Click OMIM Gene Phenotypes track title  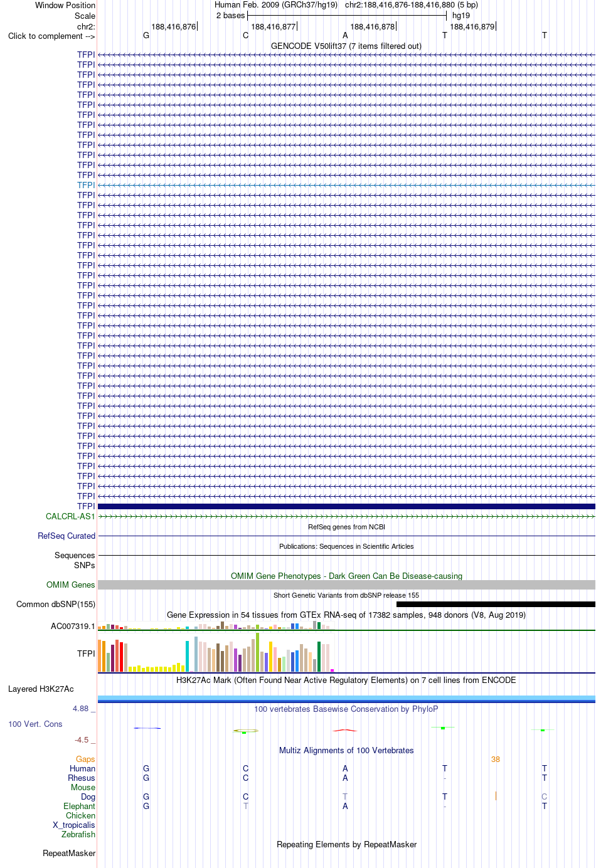click(x=346, y=576)
